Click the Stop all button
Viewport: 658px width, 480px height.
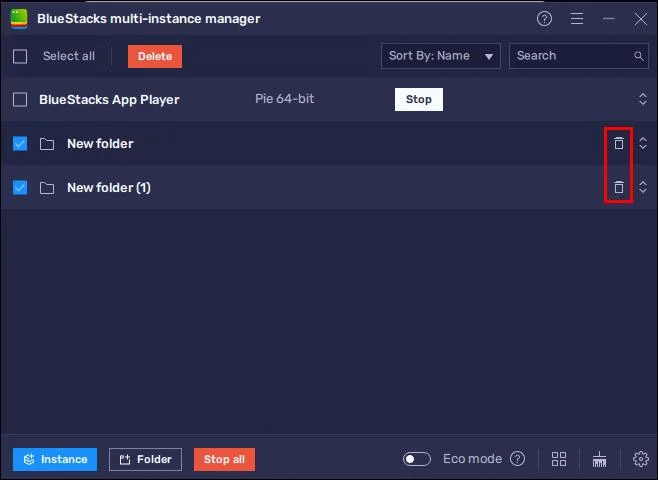pyautogui.click(x=224, y=459)
